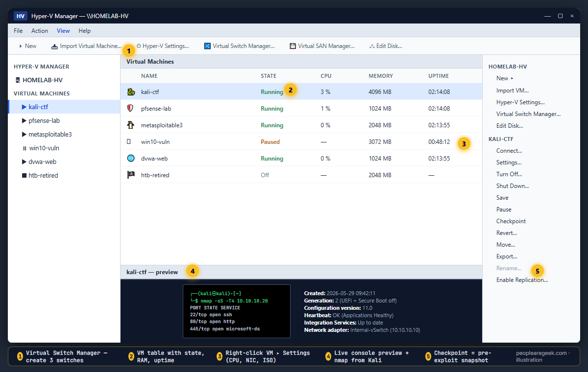Image resolution: width=588 pixels, height=372 pixels.
Task: Select htb-retired in the sidebar tree
Action: [x=64, y=175]
